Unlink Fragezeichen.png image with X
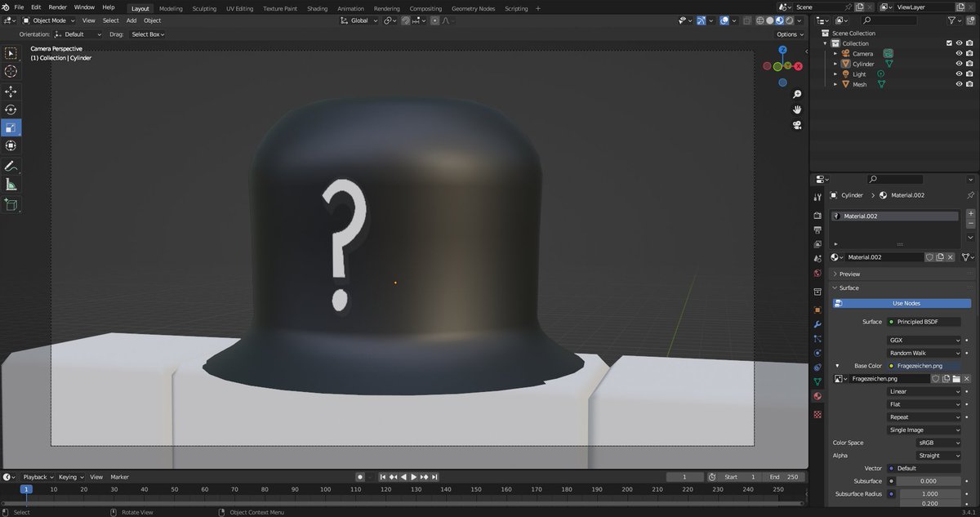 tap(966, 379)
